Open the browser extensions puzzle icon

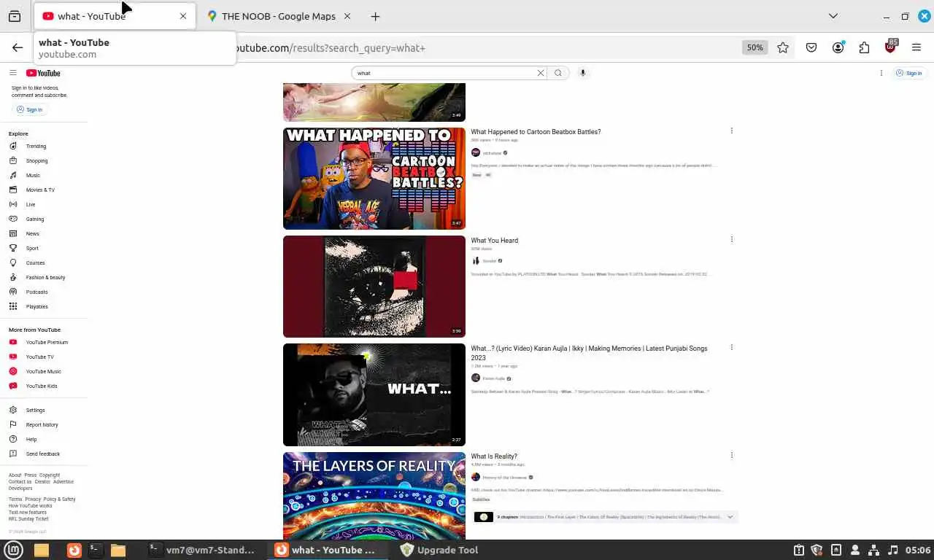pos(864,47)
